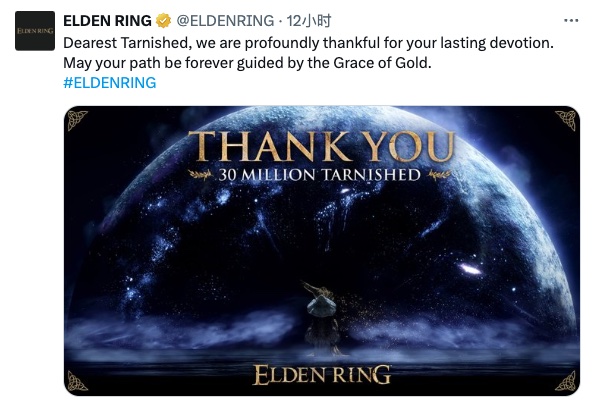Click the "Dearest Tarnished" tweet text line
This screenshot has width=596, height=404.
[308, 43]
